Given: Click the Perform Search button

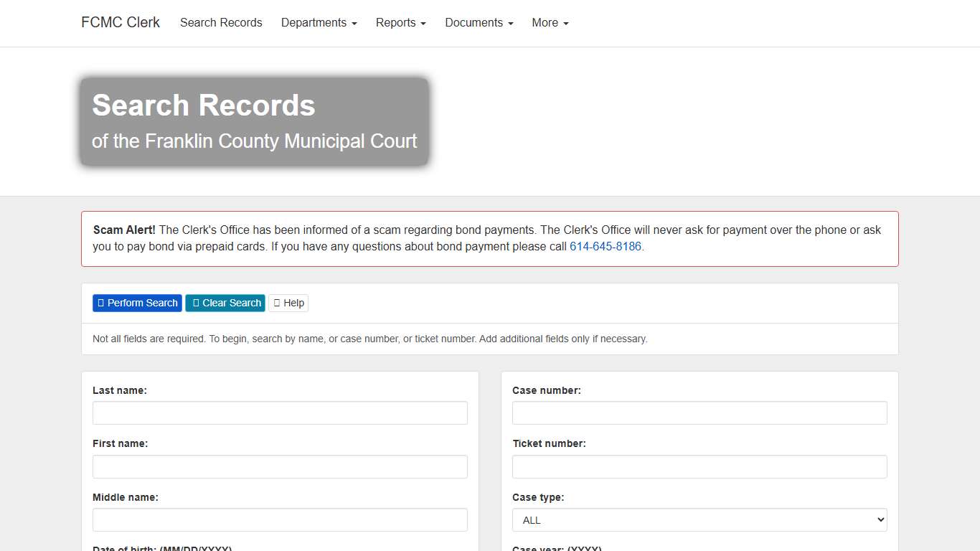Looking at the screenshot, I should (137, 303).
